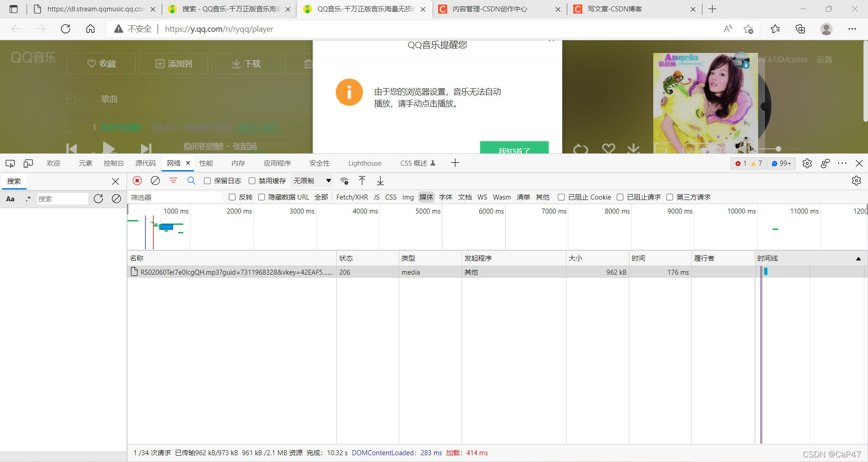Open browser settings and more menu

[852, 29]
